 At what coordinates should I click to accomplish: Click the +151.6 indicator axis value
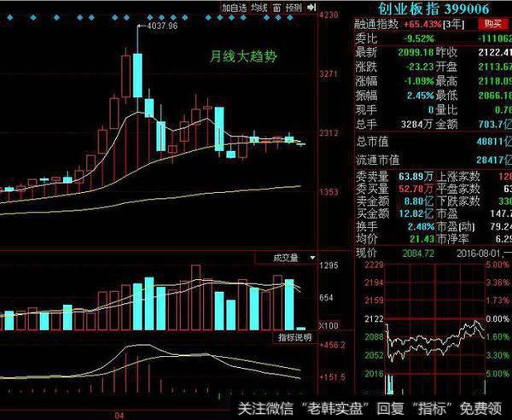333,377
